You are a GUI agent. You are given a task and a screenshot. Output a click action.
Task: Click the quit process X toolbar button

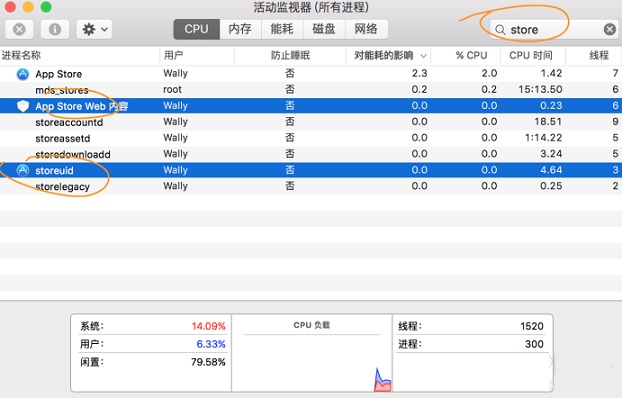click(x=19, y=29)
